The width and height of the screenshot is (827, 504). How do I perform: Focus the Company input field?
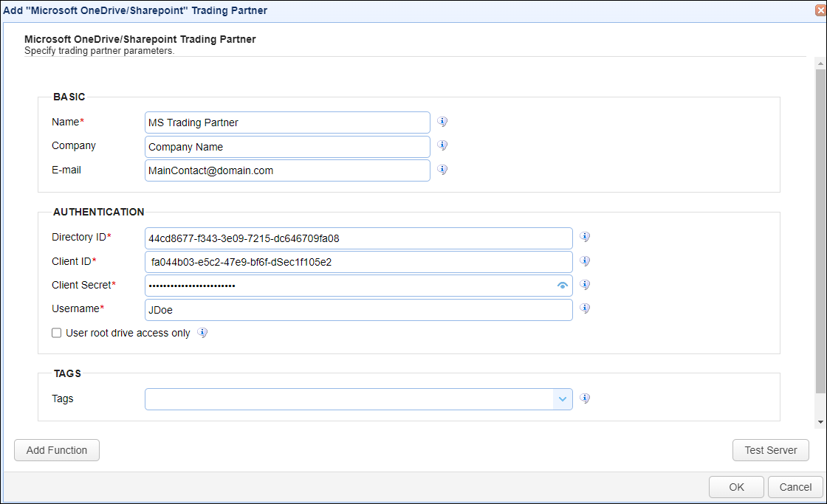287,147
